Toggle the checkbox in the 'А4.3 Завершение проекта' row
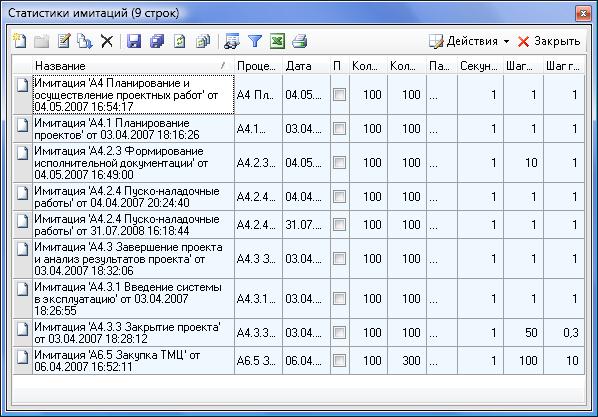 coord(339,259)
